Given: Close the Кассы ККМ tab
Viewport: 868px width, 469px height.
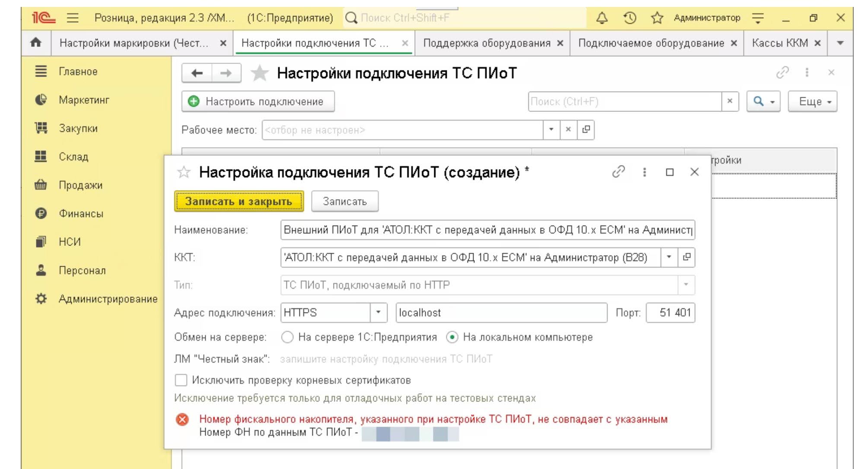Looking at the screenshot, I should coord(817,43).
